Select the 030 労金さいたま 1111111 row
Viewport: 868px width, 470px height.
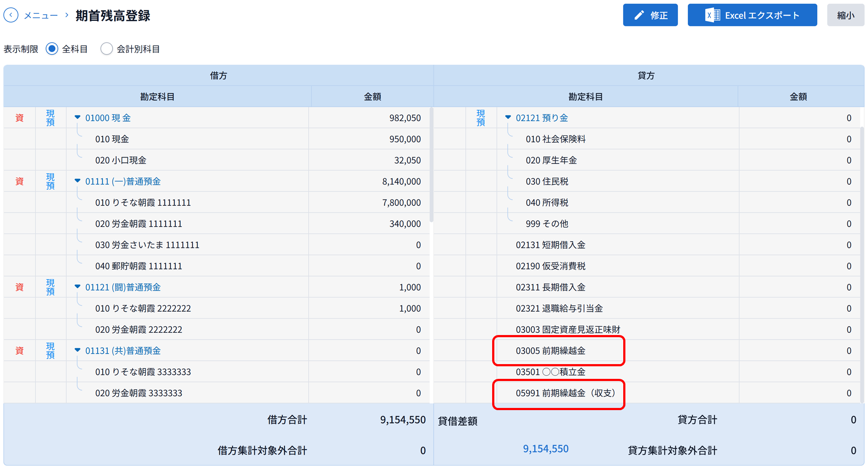point(217,245)
